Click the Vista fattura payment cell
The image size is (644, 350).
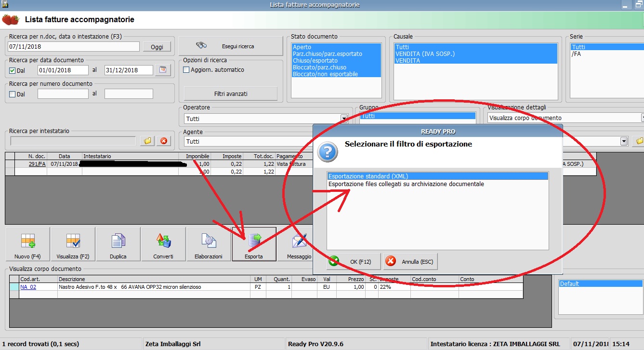[294, 164]
